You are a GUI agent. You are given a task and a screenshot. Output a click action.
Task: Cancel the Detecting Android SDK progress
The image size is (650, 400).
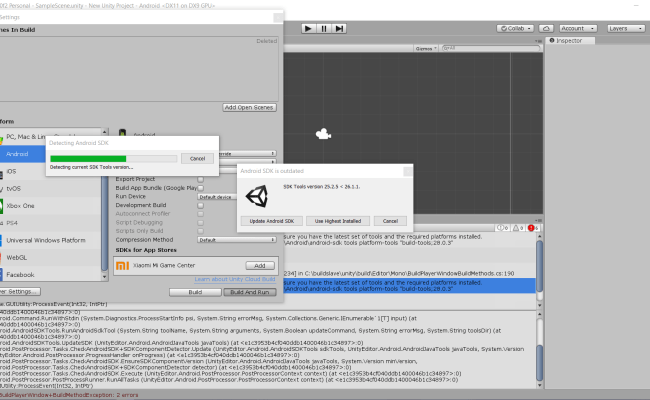(197, 158)
